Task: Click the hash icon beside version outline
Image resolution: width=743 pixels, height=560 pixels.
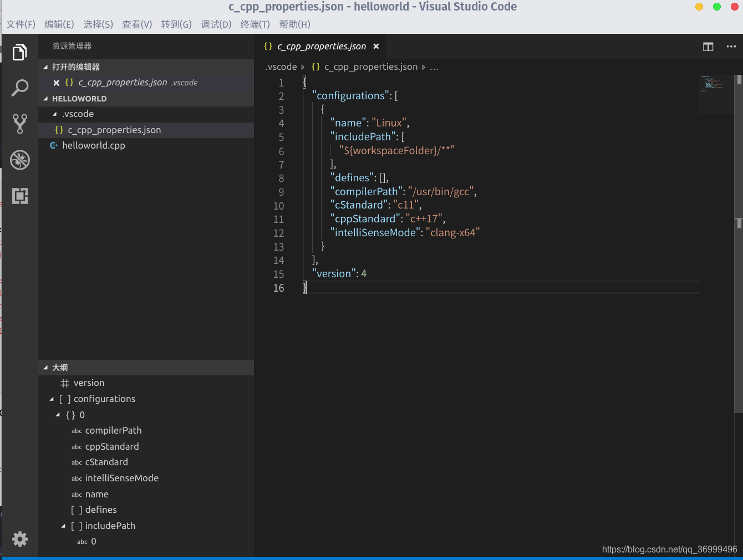Action: [65, 383]
